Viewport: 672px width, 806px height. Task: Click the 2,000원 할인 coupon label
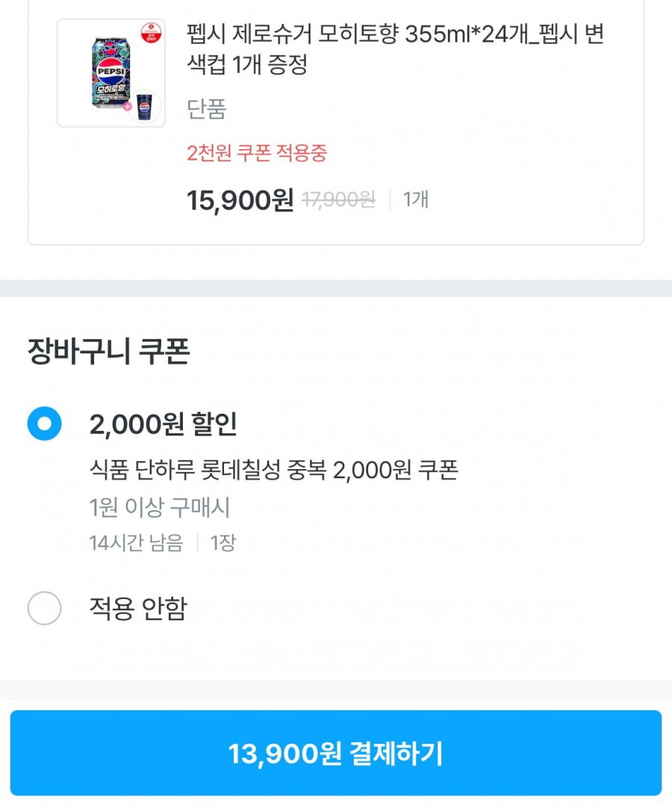pos(163,424)
